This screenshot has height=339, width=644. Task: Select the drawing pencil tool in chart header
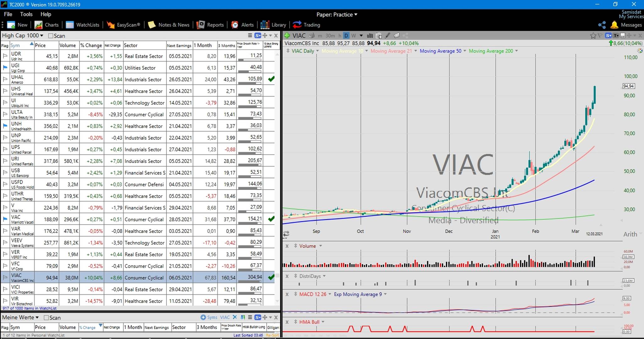(388, 35)
